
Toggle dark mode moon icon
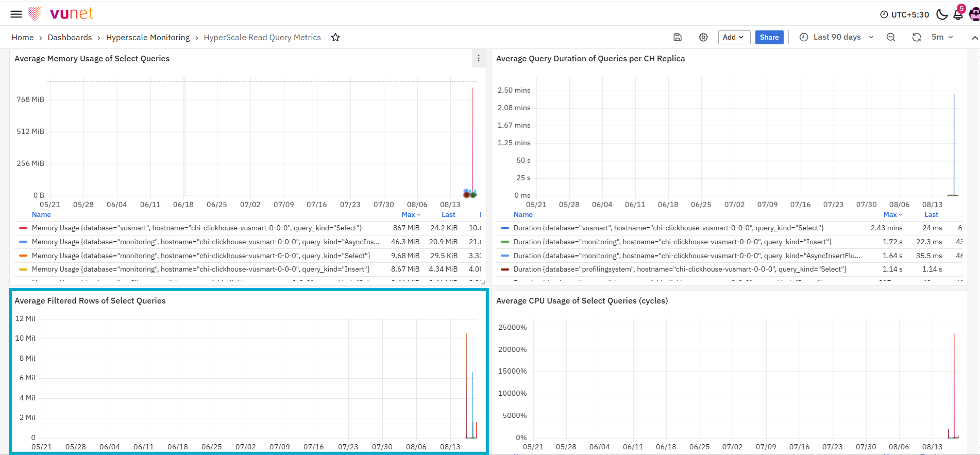tap(942, 14)
